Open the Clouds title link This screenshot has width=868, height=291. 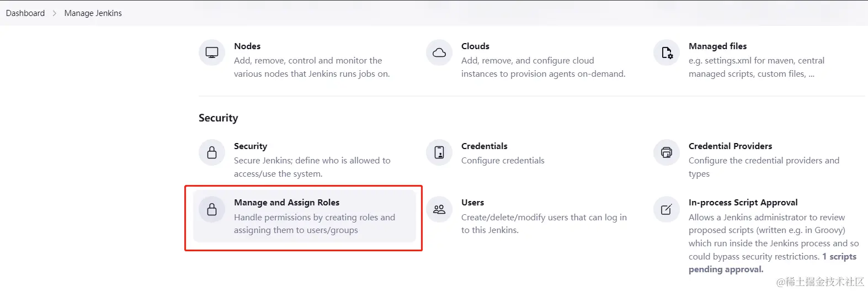point(475,46)
